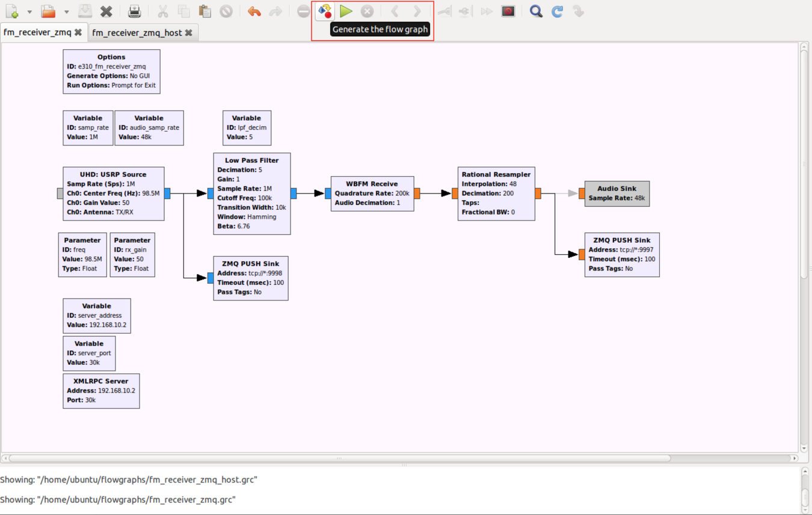Click the Low Pass Filter blue output port
The image size is (812, 515).
[294, 194]
